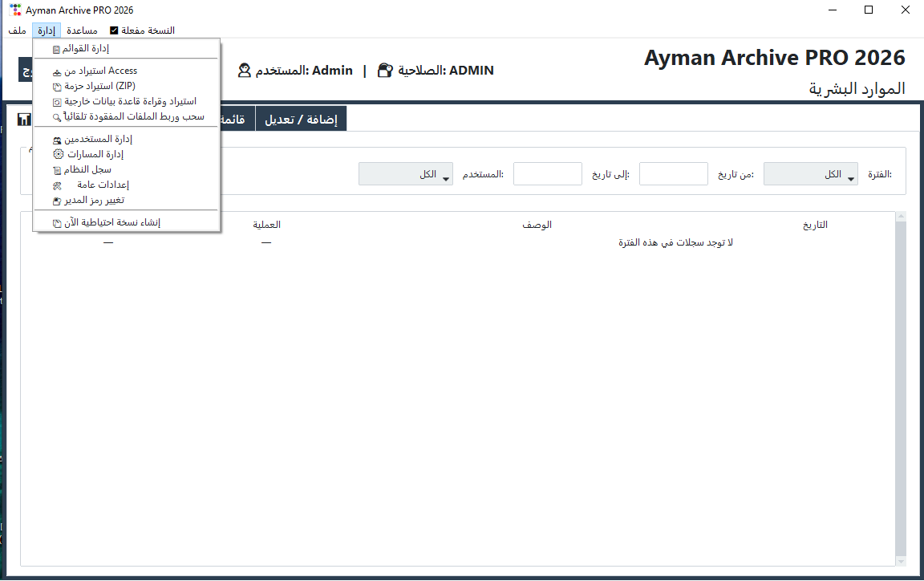Minimize the Ayman Archive window
The image size is (924, 581).
coord(832,10)
